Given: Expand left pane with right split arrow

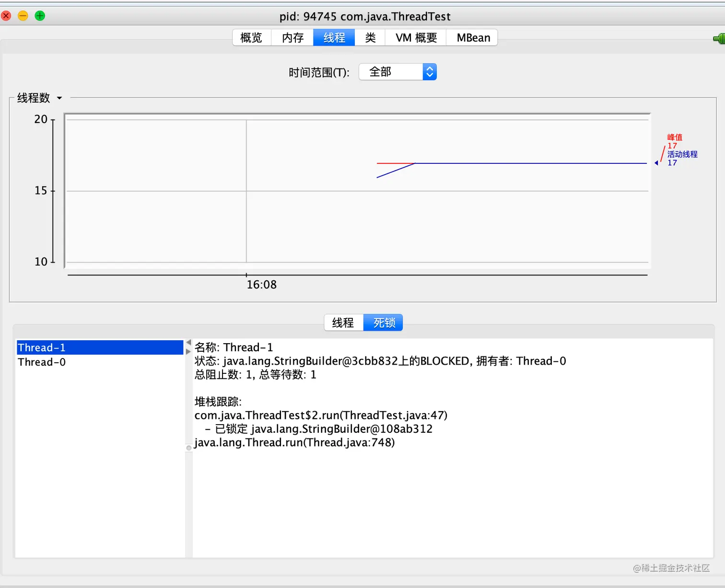Looking at the screenshot, I should [188, 351].
